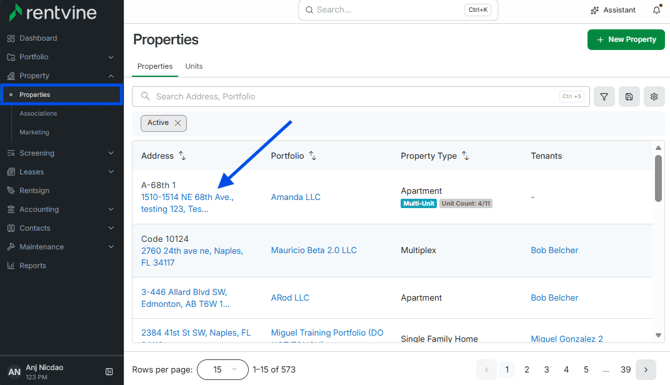
Task: Click table scrollbar up arrow
Action: (658, 148)
